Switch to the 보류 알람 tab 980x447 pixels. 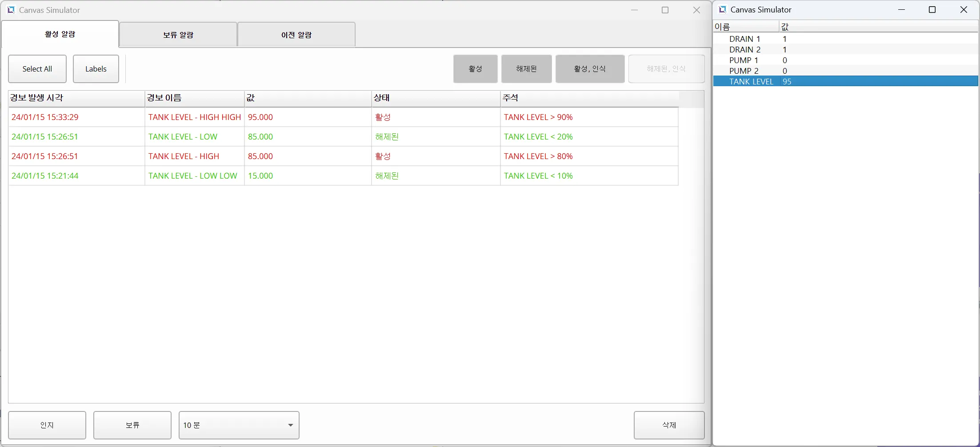pos(178,35)
